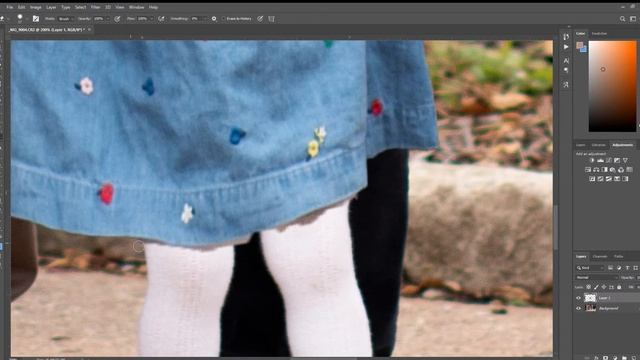Enable airbrush build-up icon

coord(161,19)
